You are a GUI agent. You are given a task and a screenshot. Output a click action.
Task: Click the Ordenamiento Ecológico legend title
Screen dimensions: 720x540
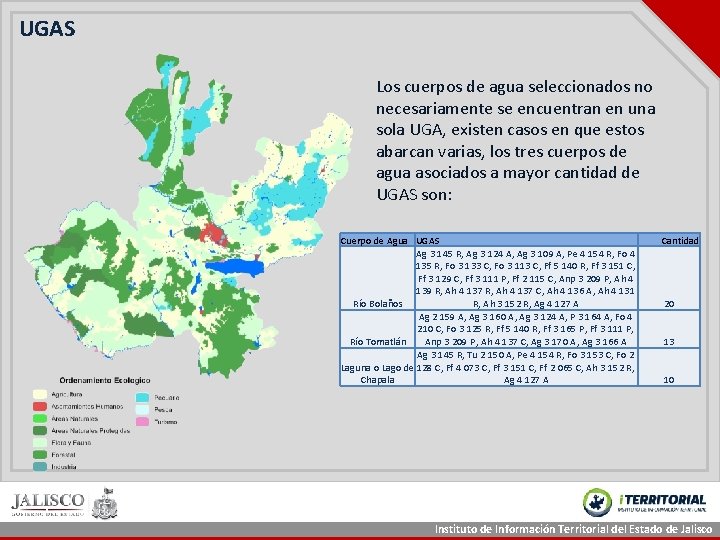click(x=105, y=380)
